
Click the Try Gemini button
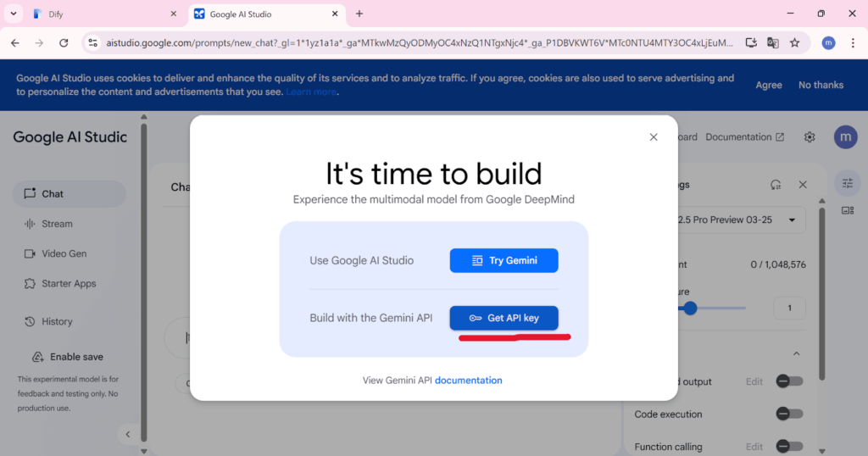[x=504, y=260]
